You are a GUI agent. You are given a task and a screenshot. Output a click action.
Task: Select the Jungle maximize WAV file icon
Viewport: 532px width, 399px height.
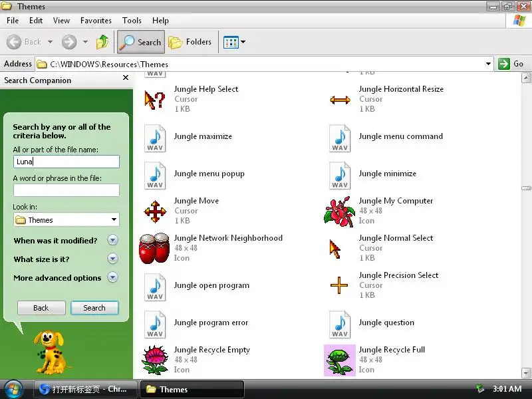click(x=155, y=138)
